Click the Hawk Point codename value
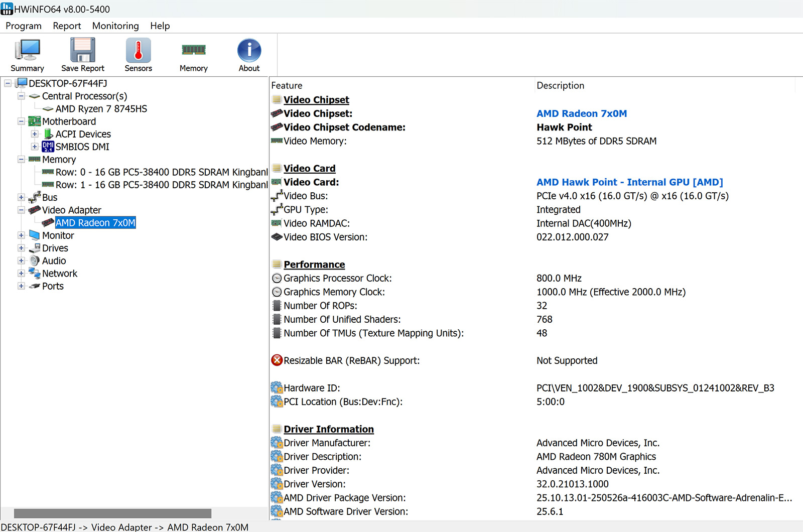The image size is (803, 532). (x=564, y=127)
